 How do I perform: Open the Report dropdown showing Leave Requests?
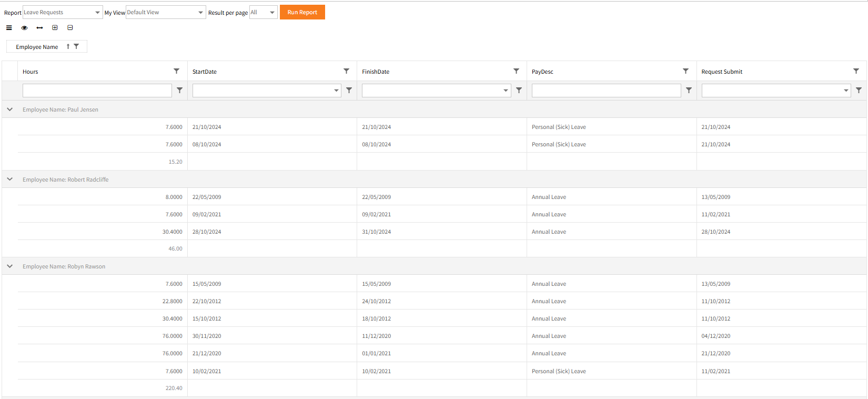point(63,12)
